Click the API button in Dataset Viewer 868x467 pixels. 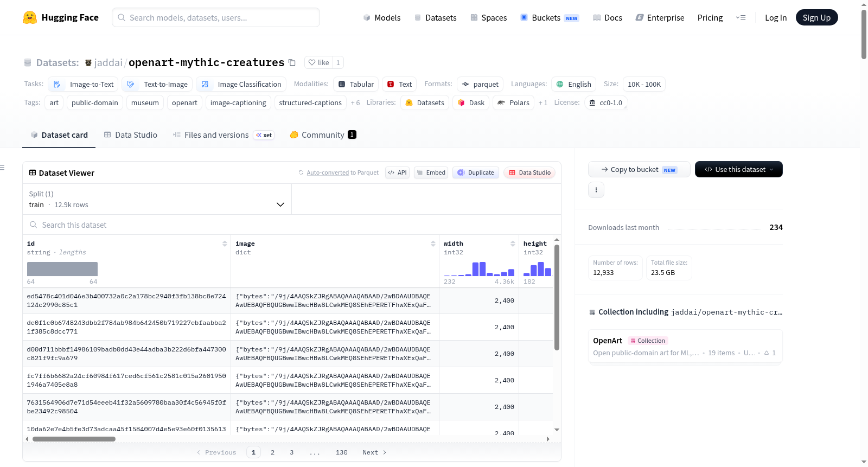(x=397, y=172)
